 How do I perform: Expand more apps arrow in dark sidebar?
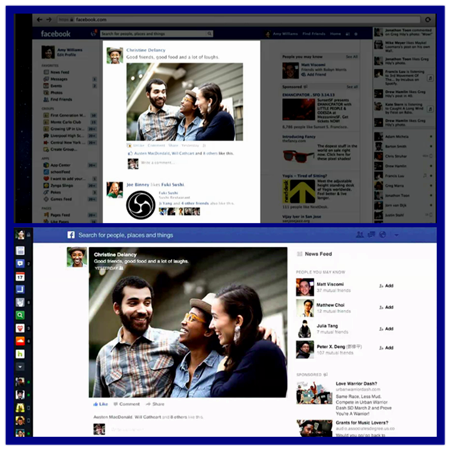pyautogui.click(x=20, y=367)
